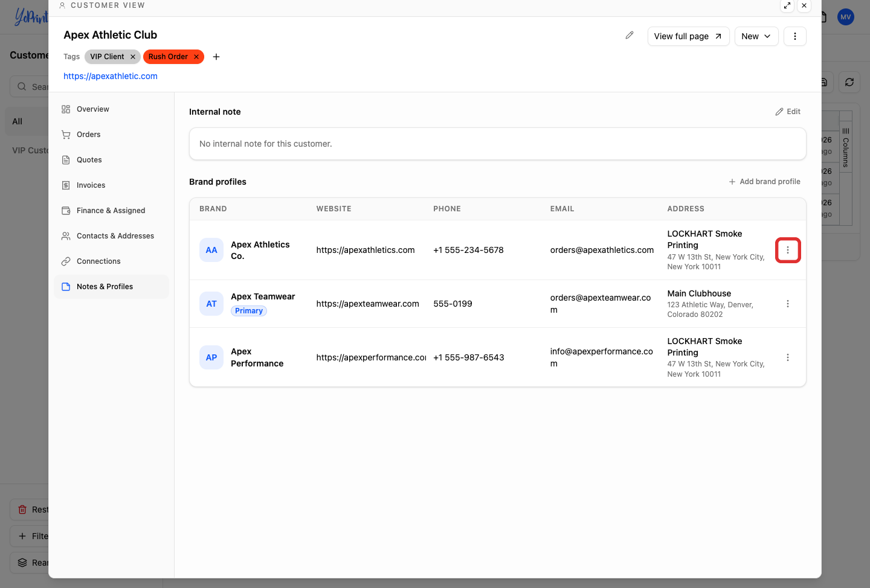Select Notes & Profiles section
This screenshot has width=870, height=588.
pyautogui.click(x=111, y=287)
